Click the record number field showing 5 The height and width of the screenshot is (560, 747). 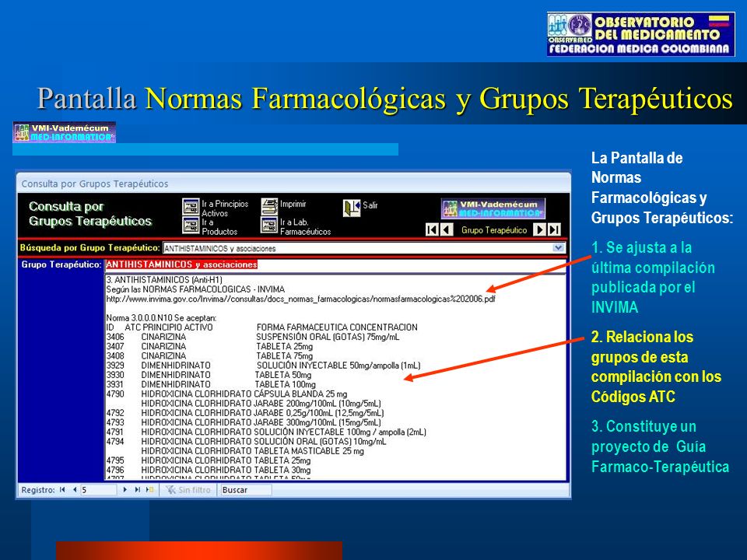click(99, 490)
